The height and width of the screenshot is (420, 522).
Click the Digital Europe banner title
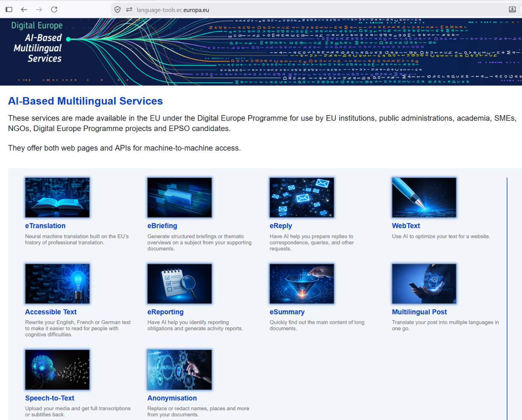point(37,26)
